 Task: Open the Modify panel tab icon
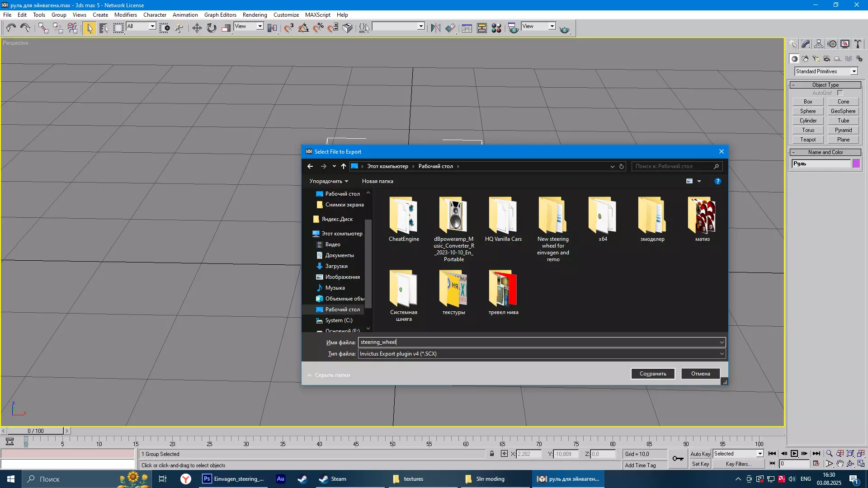806,44
